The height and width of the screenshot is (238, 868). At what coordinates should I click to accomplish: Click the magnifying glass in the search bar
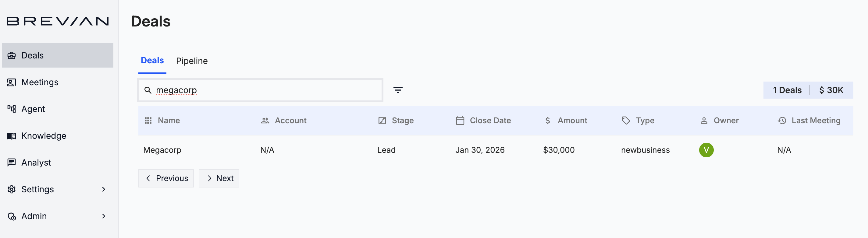(x=148, y=90)
